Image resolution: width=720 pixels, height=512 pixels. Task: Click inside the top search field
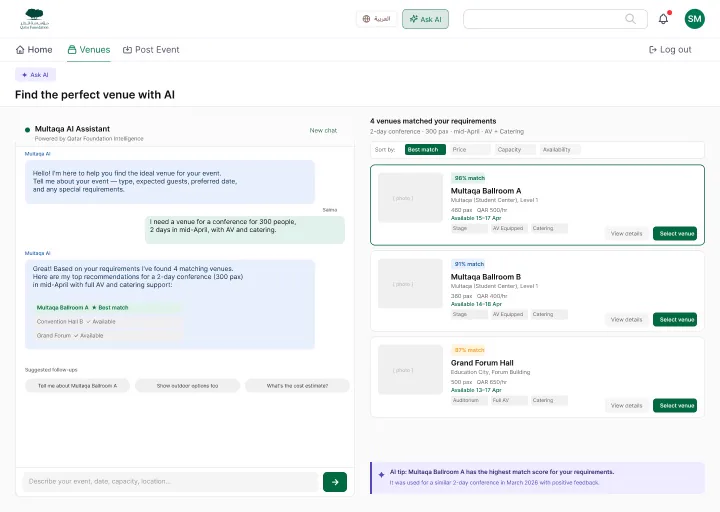(x=555, y=19)
